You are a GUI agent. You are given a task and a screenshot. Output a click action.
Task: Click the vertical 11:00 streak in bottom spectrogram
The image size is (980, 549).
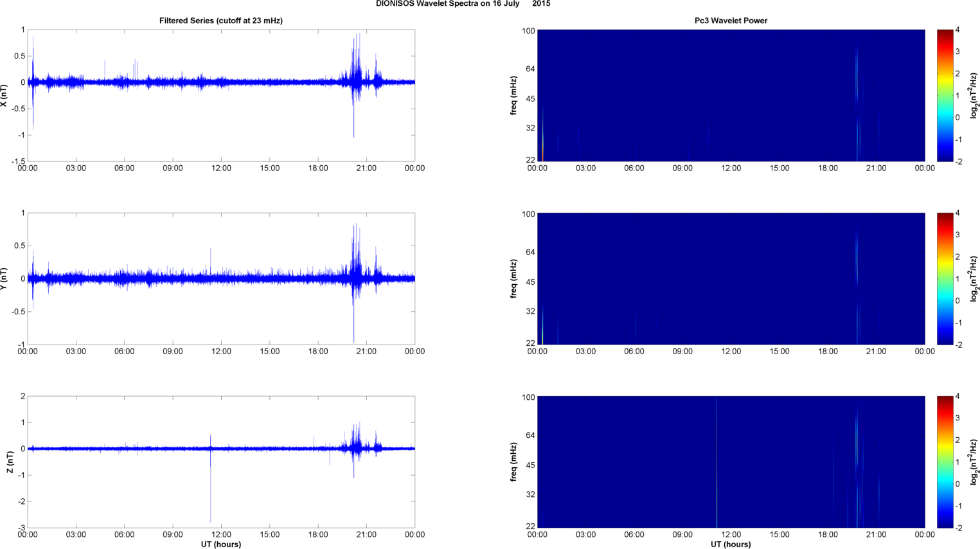717,462
